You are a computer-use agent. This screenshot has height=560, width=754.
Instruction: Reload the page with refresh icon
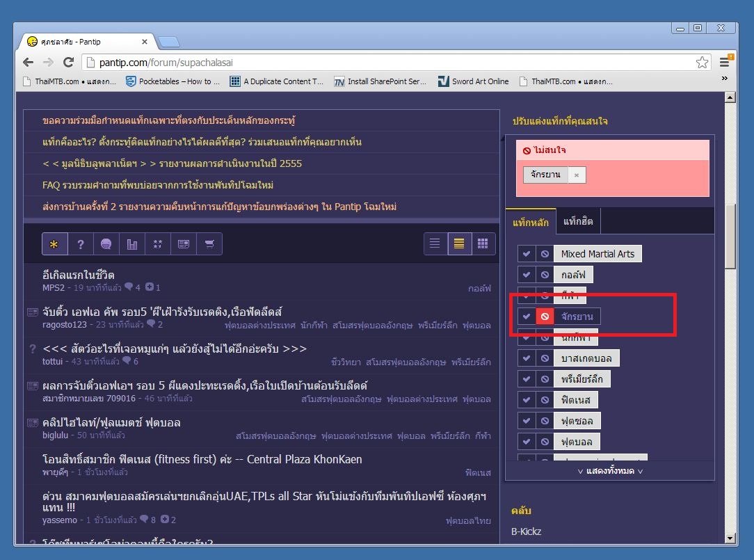tap(68, 62)
